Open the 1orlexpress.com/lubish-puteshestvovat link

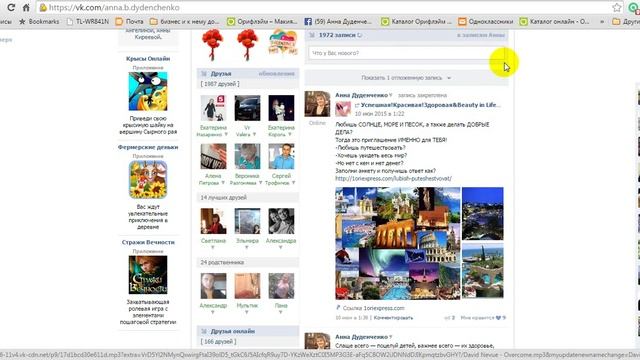point(393,179)
